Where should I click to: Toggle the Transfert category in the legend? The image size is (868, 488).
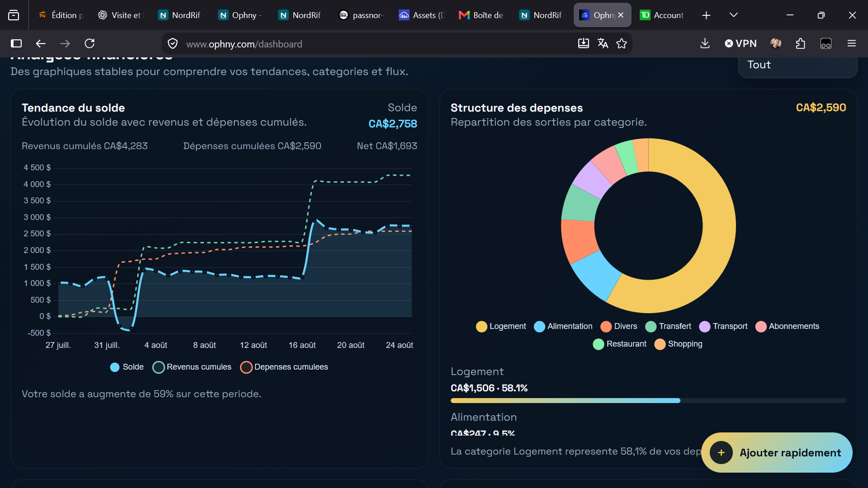pos(668,326)
